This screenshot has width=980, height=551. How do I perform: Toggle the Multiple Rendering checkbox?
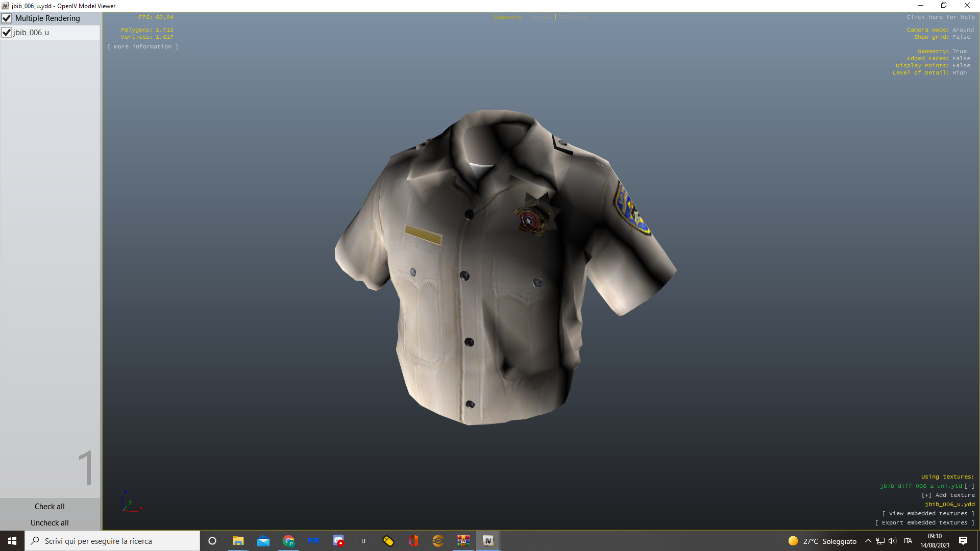click(x=7, y=18)
